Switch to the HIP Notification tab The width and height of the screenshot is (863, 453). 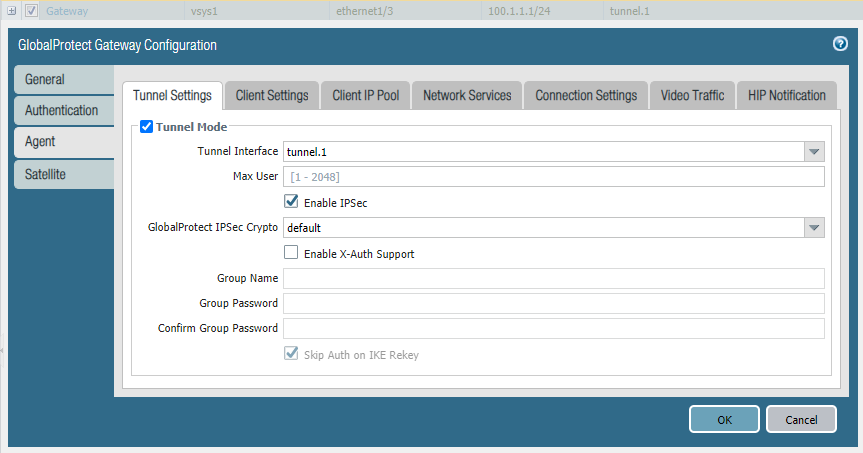[786, 95]
